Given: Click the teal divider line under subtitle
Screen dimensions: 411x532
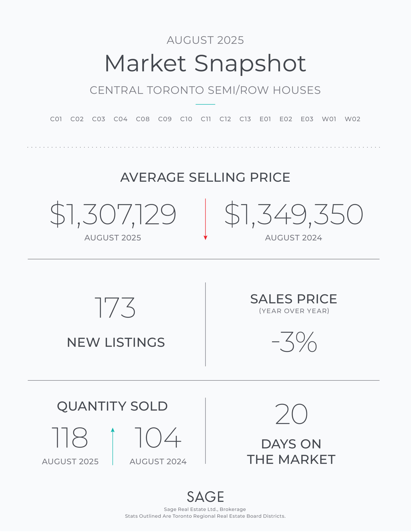Looking at the screenshot, I should pyautogui.click(x=205, y=104).
